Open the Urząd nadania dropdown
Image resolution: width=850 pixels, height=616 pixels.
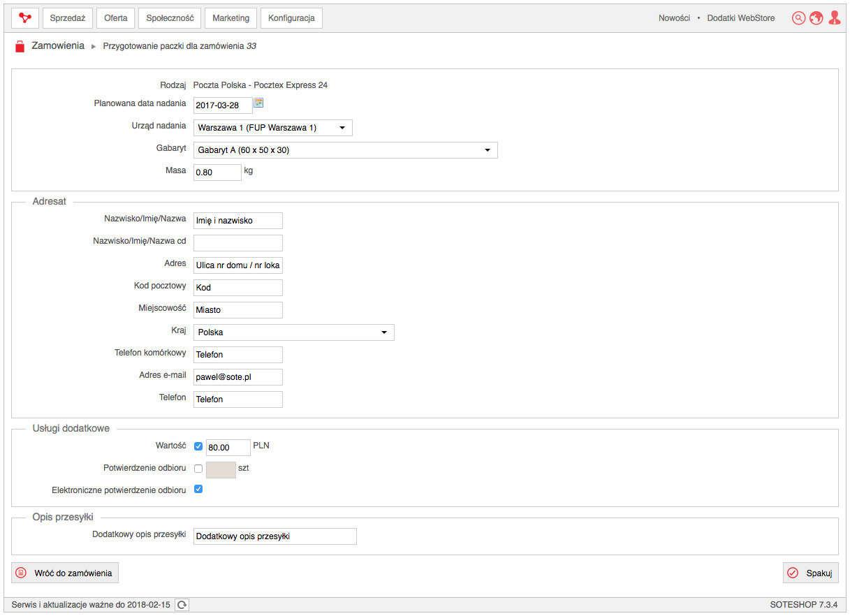(x=273, y=128)
